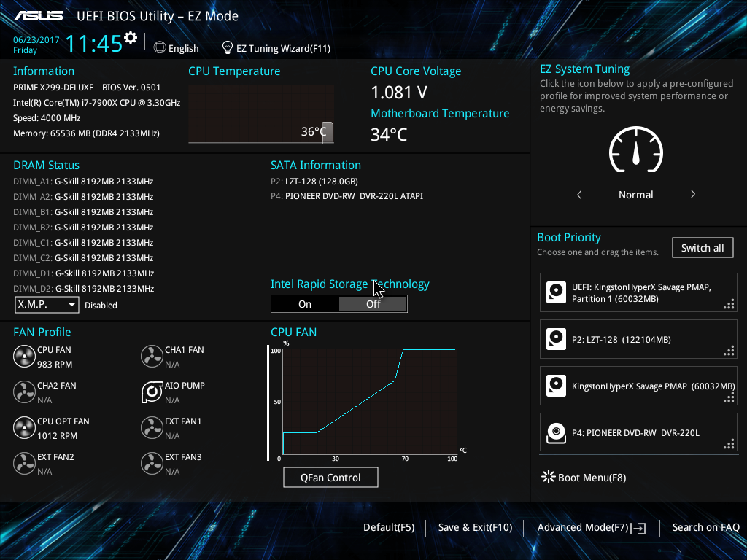
Task: Select P4: PIONEER DVD-RW DVR-220L boot entry
Action: (x=638, y=432)
